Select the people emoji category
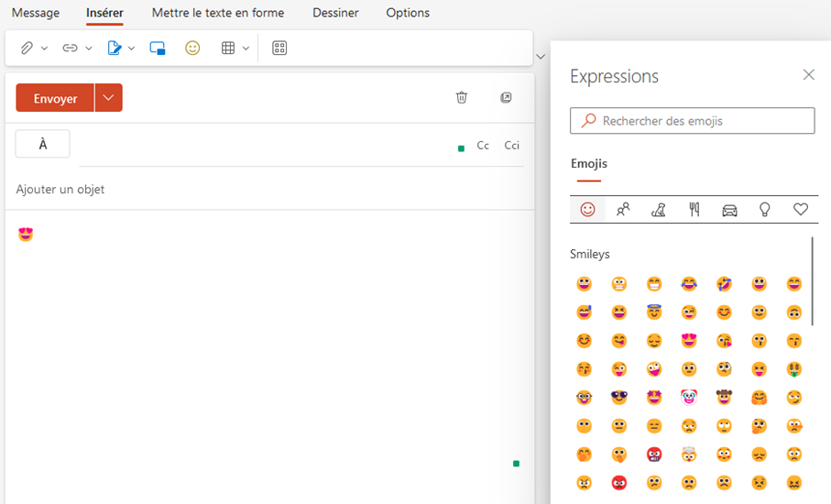This screenshot has height=504, width=831. [x=623, y=210]
